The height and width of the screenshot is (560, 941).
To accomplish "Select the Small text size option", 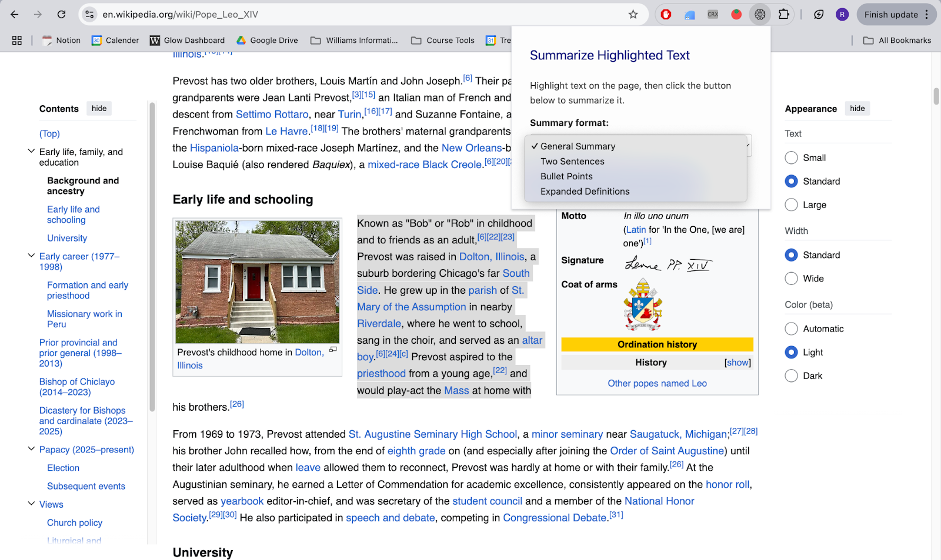I will click(x=792, y=158).
